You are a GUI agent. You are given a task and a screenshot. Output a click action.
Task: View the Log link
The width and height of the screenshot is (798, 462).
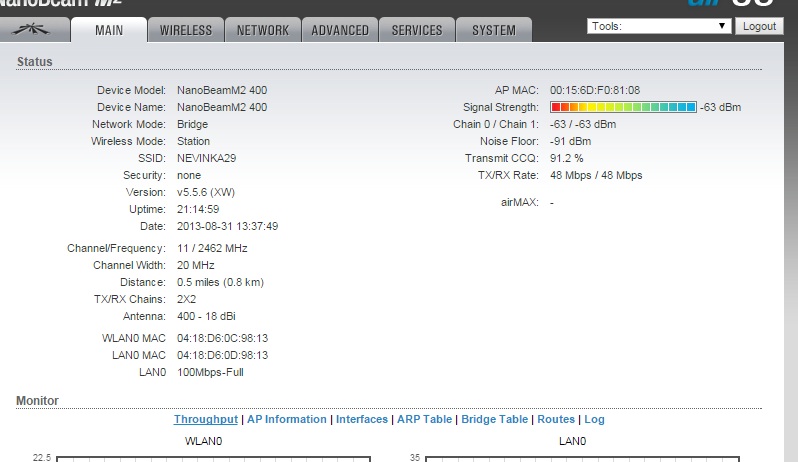pyautogui.click(x=594, y=419)
